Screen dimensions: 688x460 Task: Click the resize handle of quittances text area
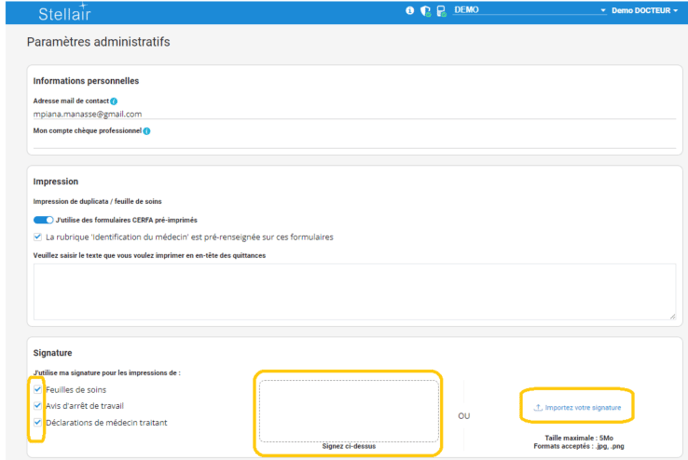(672, 316)
